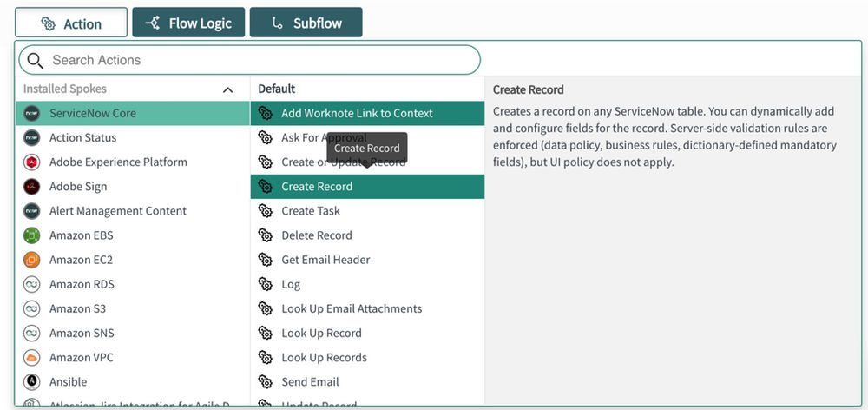This screenshot has height=410, width=868.
Task: Select Amazon EBS label in spokes list
Action: click(x=81, y=235)
